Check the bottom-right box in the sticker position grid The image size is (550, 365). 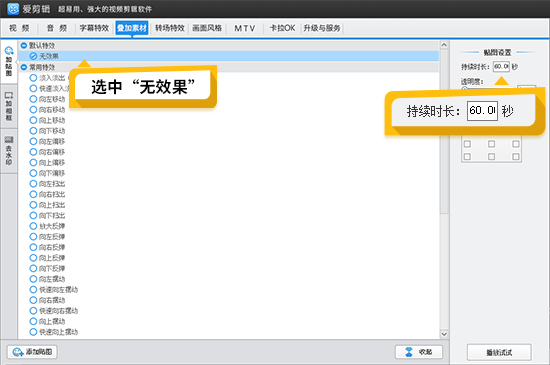[516, 157]
